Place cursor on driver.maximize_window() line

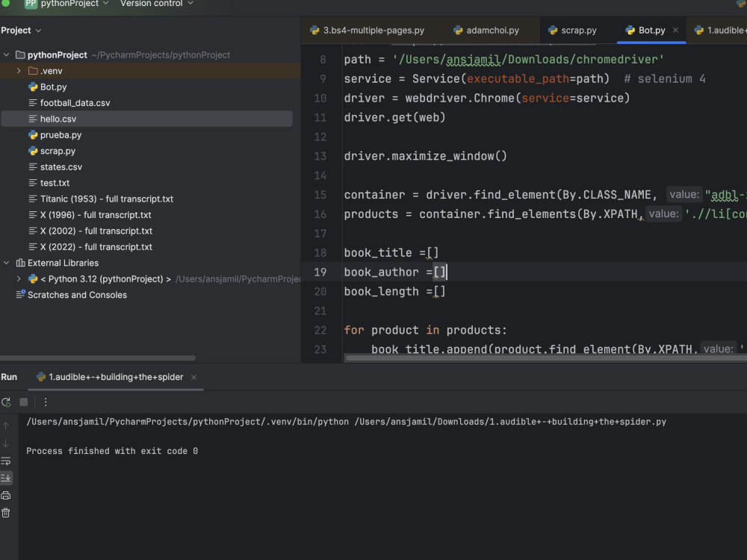point(426,156)
